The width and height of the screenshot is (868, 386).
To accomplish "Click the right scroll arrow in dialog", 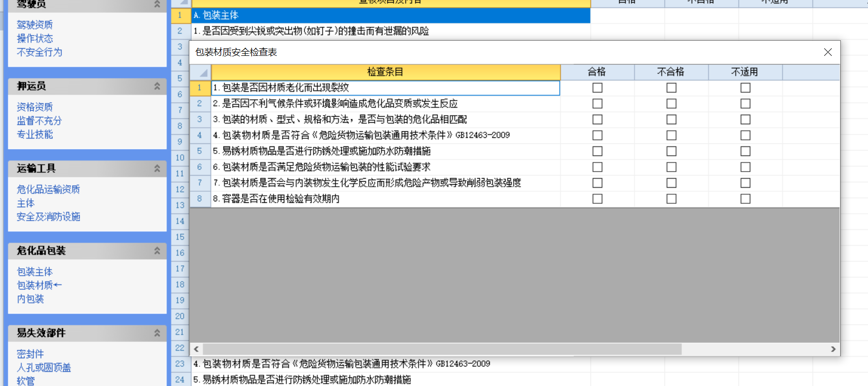I will tap(833, 349).
